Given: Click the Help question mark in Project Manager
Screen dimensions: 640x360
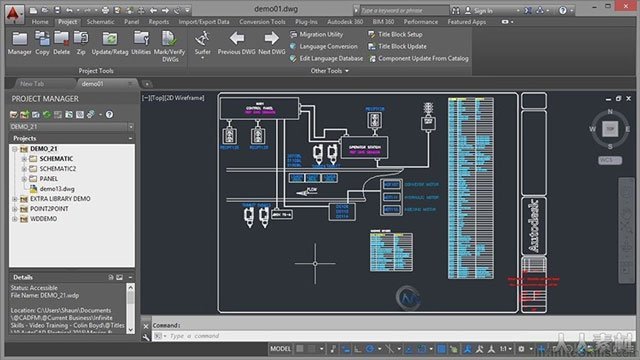Looking at the screenshot, I should coord(109,115).
